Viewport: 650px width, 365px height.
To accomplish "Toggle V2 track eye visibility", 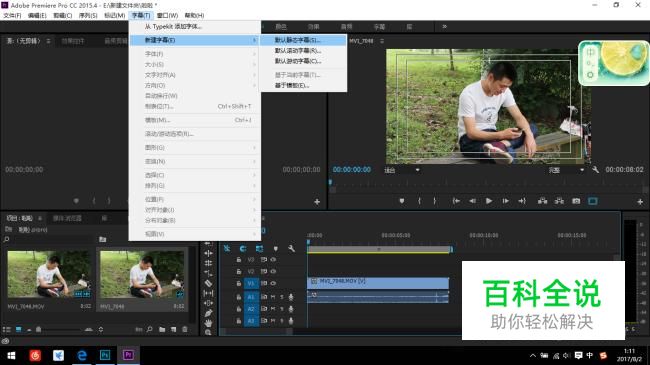I will point(273,271).
